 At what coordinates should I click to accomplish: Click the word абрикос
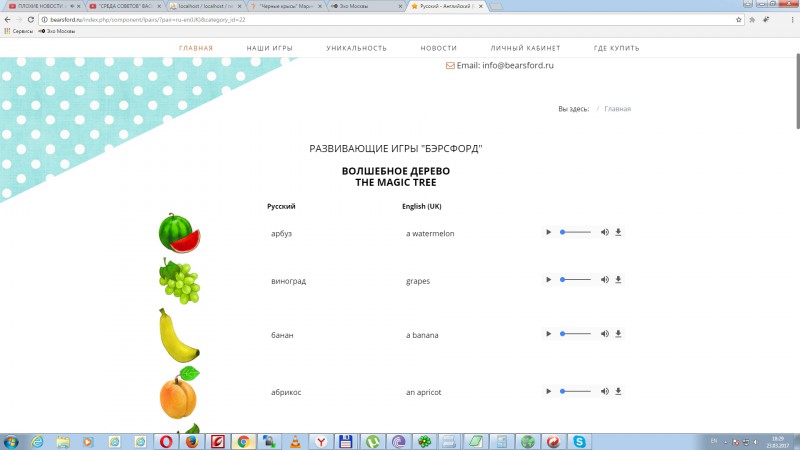tap(286, 392)
